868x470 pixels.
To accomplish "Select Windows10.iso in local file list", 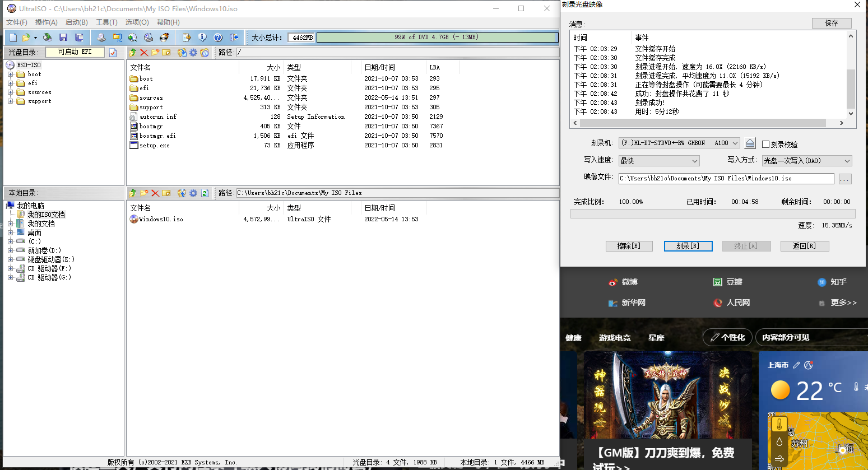I will 156,219.
